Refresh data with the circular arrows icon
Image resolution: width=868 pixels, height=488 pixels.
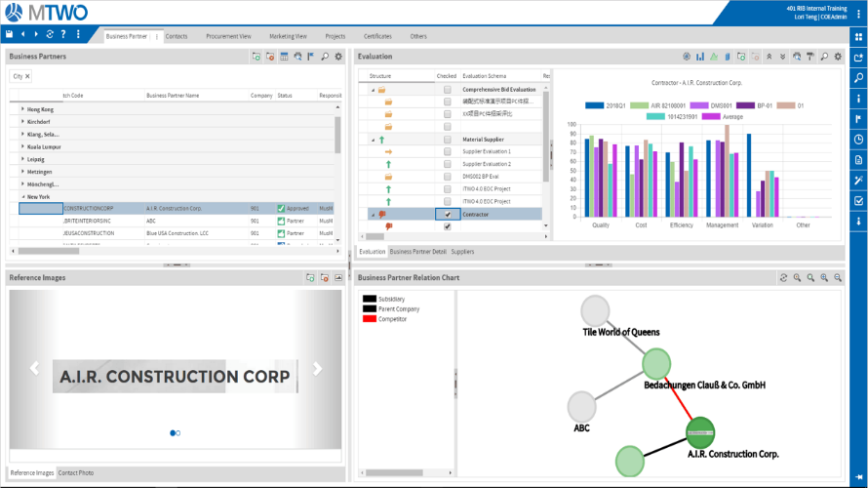(x=50, y=34)
